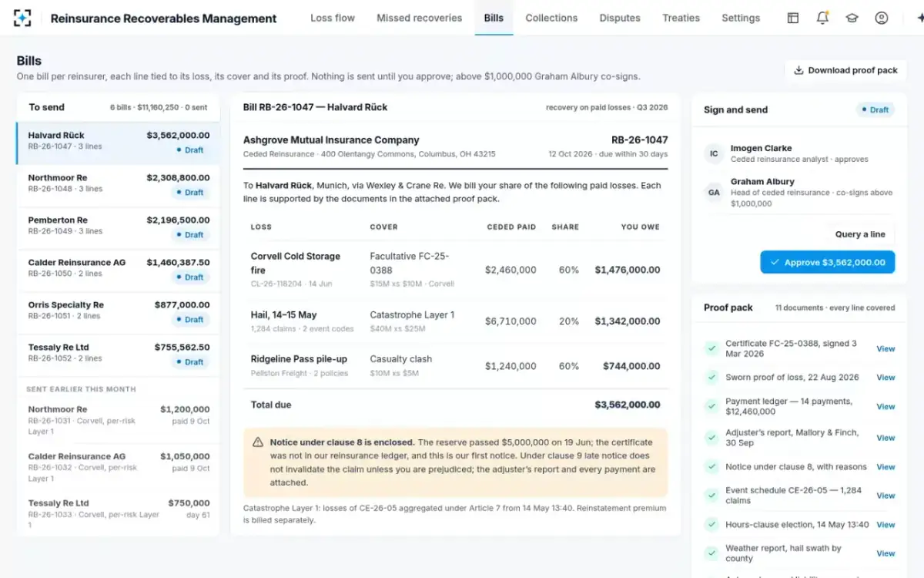Image resolution: width=924 pixels, height=578 pixels.
Task: Click the Draft badge in Sign and send
Action: pos(875,109)
